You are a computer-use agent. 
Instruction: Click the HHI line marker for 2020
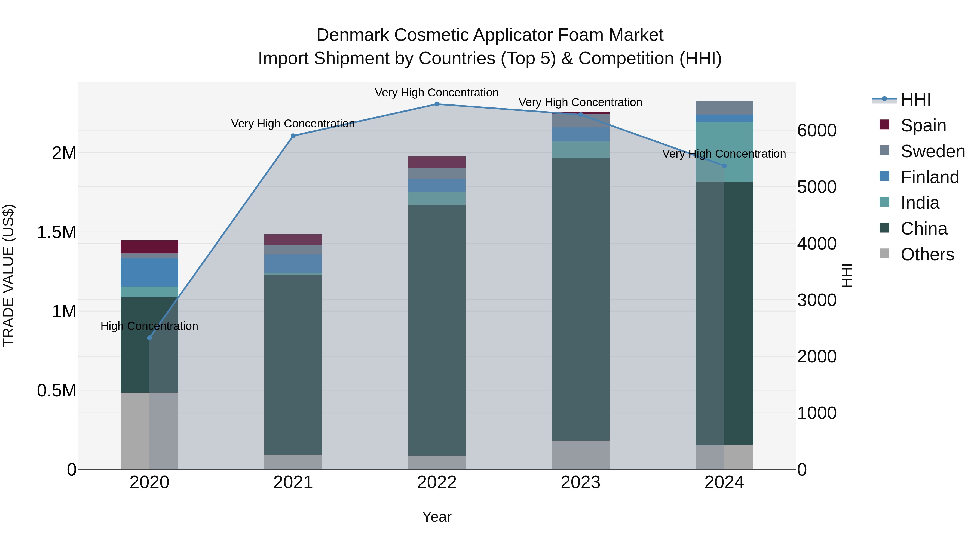click(x=149, y=338)
